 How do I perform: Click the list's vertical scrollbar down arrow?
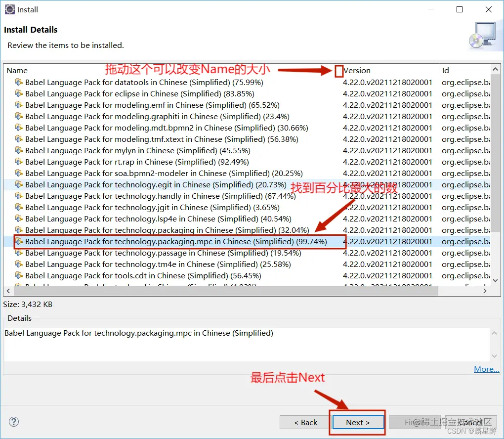click(495, 280)
